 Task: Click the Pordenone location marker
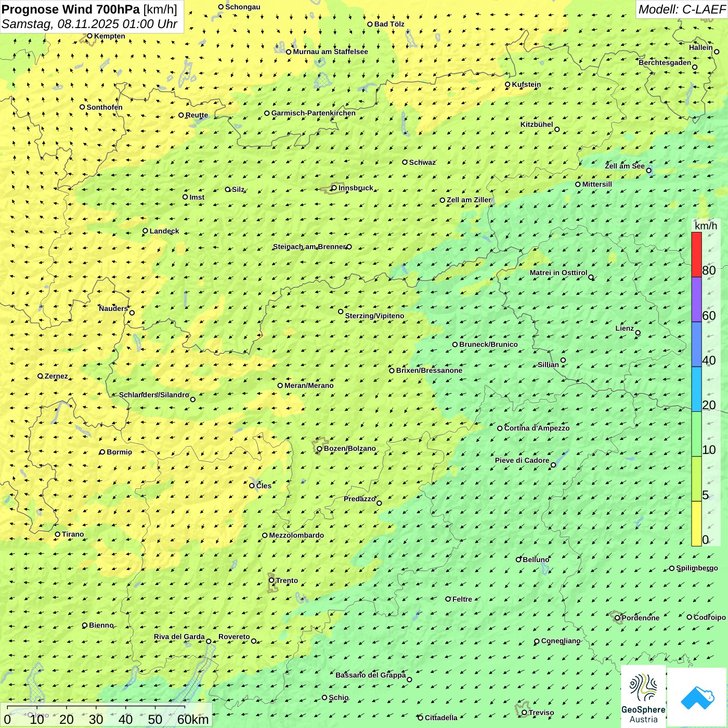(x=617, y=618)
